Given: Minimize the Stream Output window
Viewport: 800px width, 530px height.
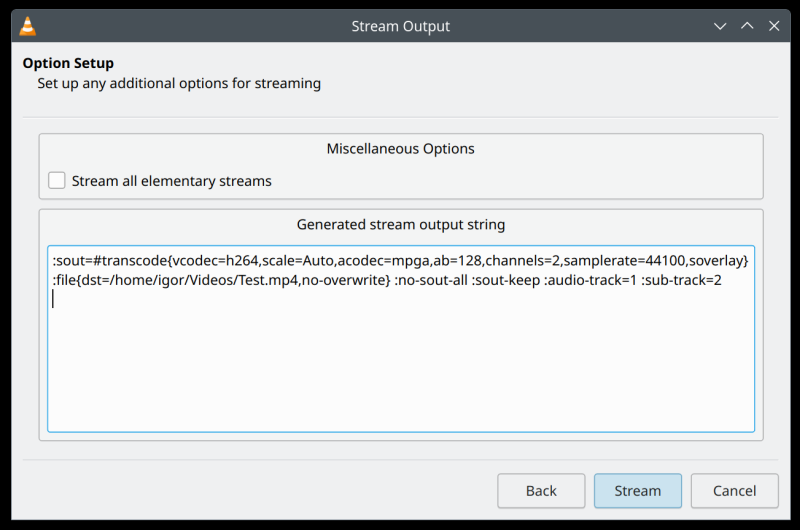Looking at the screenshot, I should (720, 26).
